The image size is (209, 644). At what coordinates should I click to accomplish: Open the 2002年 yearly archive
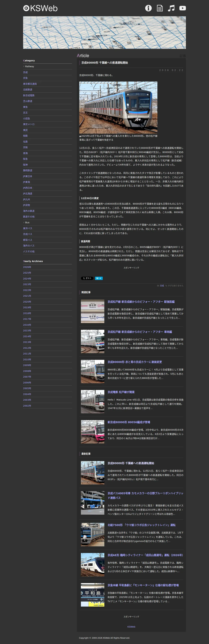pos(27,406)
